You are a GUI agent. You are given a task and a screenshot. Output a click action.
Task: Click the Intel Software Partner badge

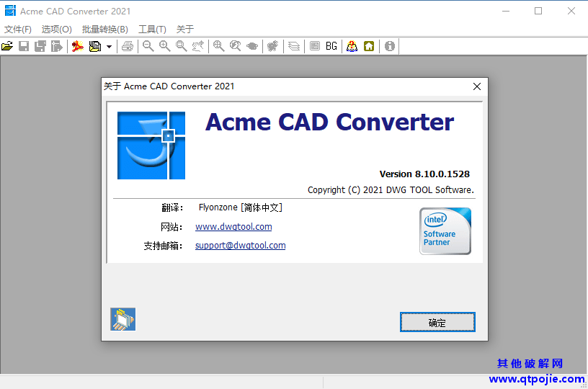(445, 231)
